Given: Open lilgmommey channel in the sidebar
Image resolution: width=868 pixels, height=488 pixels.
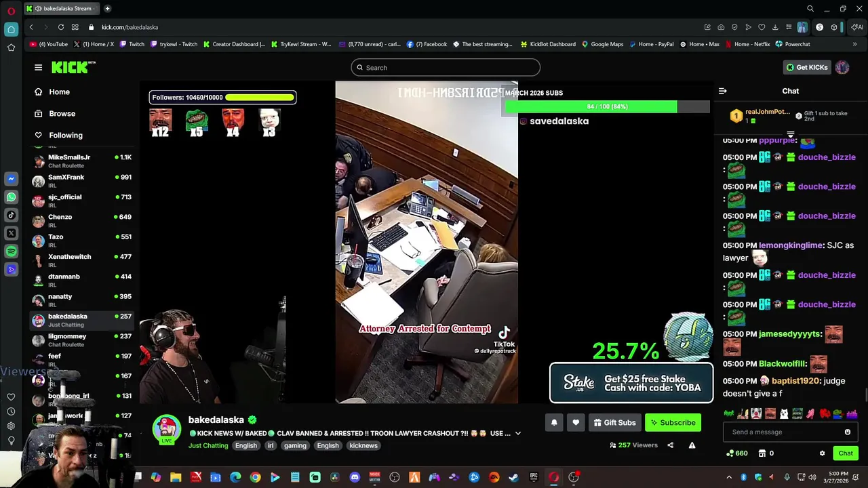Looking at the screenshot, I should pos(81,340).
